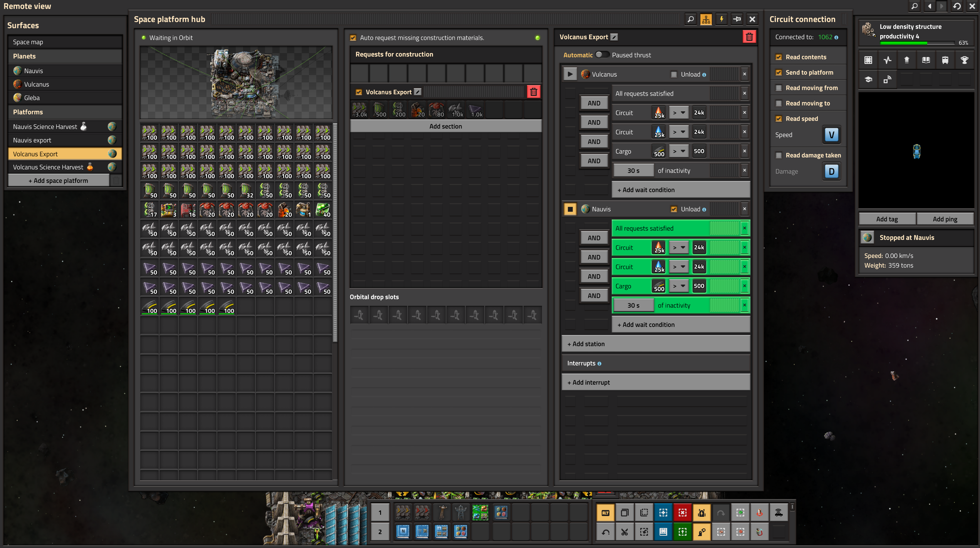Open the blueprint library icon in side menu
This screenshot has width=980, height=548.
pyautogui.click(x=868, y=60)
